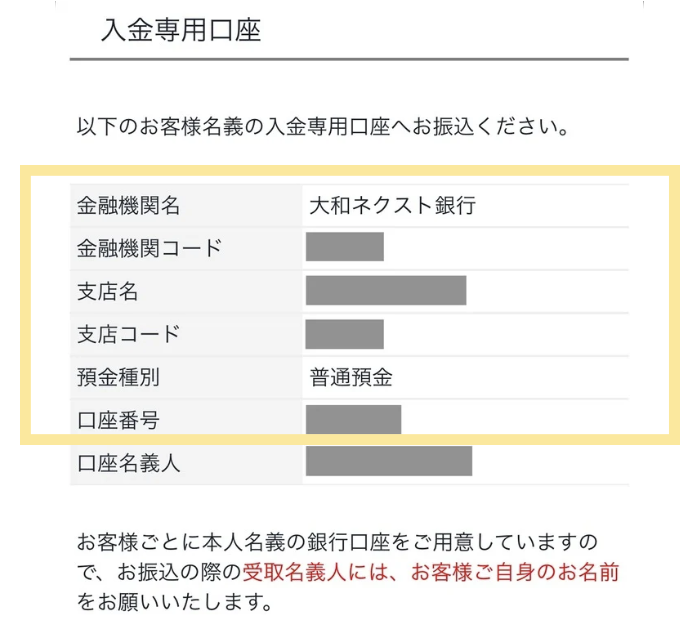
Task: Select the 支店コード label cell
Action: coord(186,334)
